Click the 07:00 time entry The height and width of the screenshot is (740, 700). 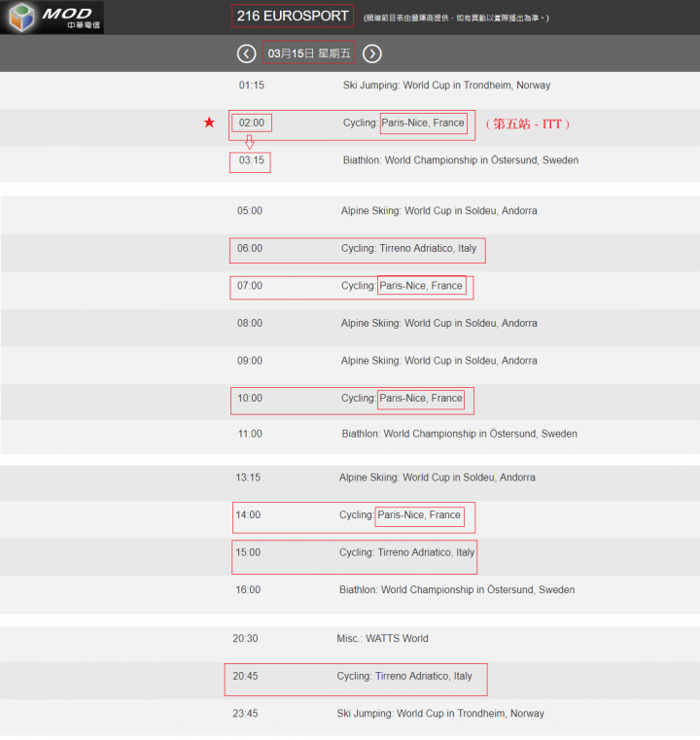(250, 286)
